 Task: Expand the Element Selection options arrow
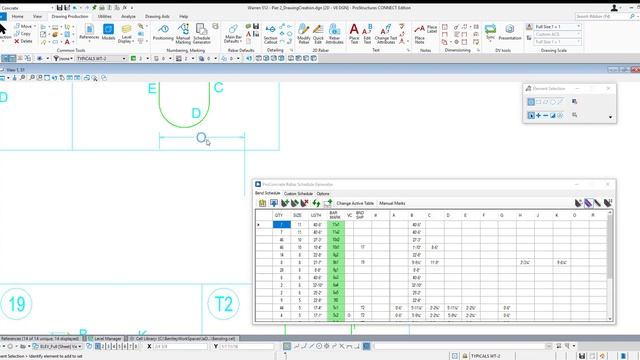pyautogui.click(x=610, y=117)
